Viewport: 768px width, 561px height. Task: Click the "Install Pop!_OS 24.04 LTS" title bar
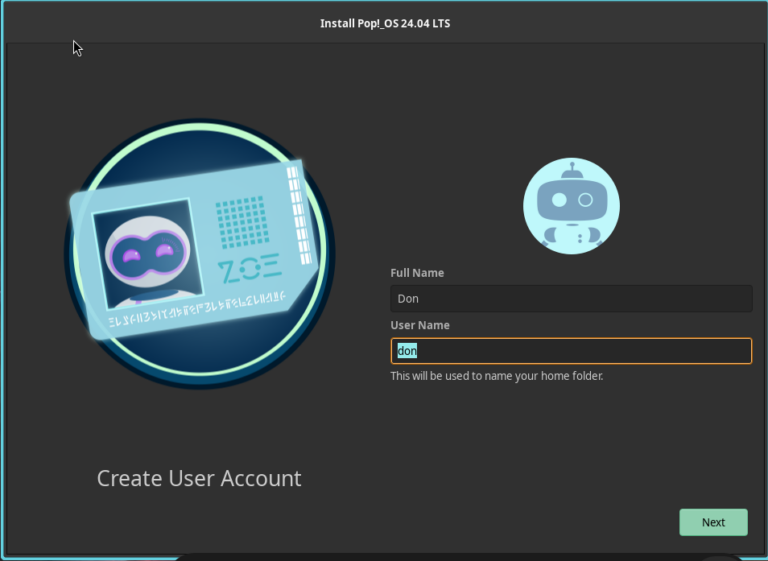(384, 23)
